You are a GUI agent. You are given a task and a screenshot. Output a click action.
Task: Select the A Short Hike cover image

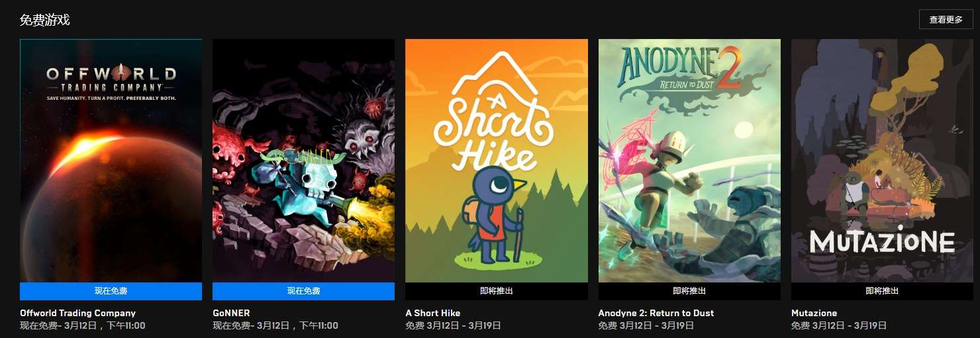(x=497, y=161)
